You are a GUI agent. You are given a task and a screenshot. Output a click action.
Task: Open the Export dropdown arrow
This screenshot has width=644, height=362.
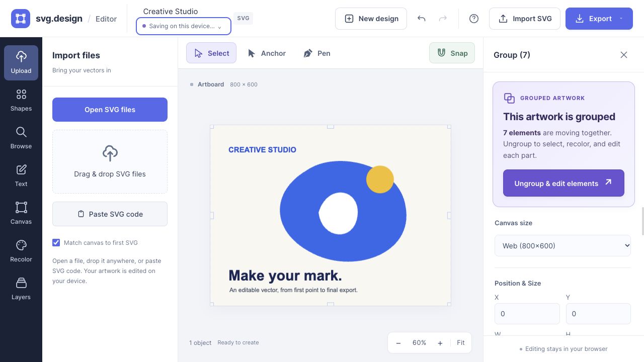click(621, 19)
